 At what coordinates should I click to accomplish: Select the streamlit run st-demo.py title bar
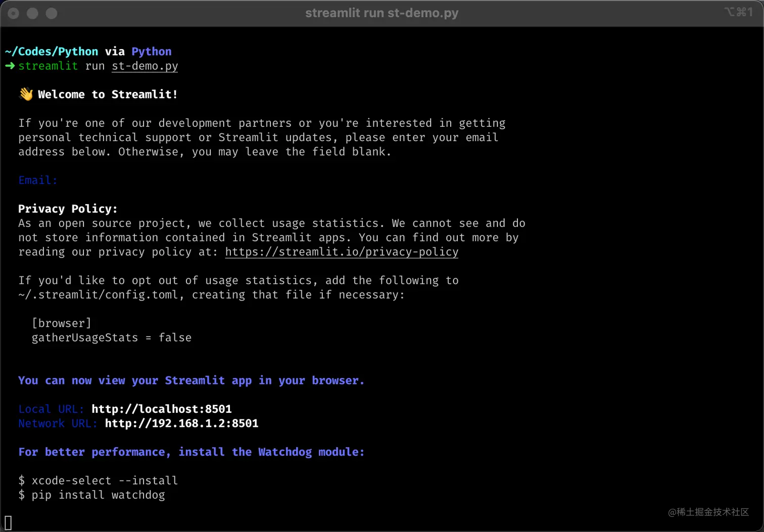pos(381,13)
